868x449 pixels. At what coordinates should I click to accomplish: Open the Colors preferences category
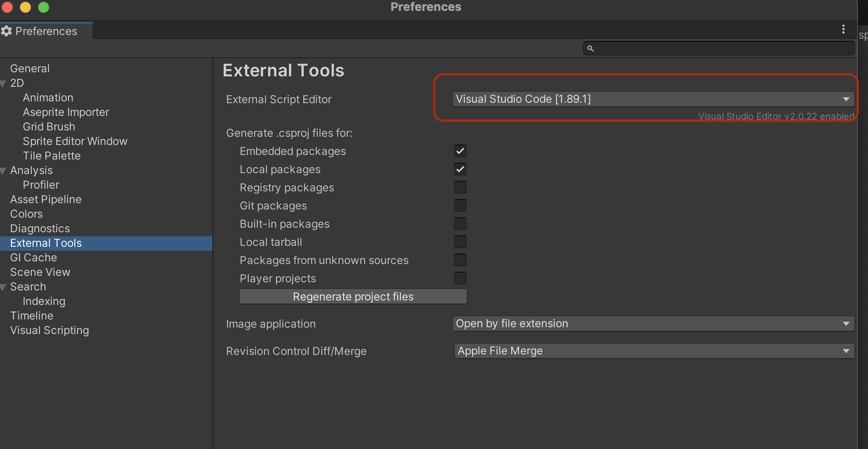pyautogui.click(x=26, y=214)
